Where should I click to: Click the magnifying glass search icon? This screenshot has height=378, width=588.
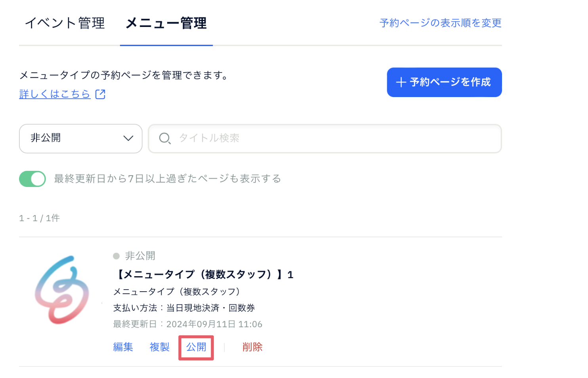click(164, 138)
